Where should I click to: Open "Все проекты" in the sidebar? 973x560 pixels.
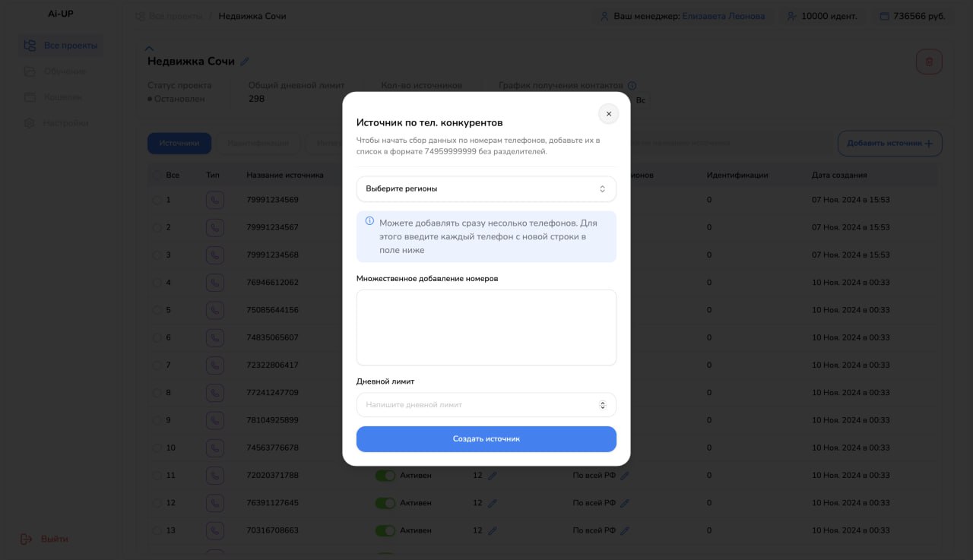(61, 46)
